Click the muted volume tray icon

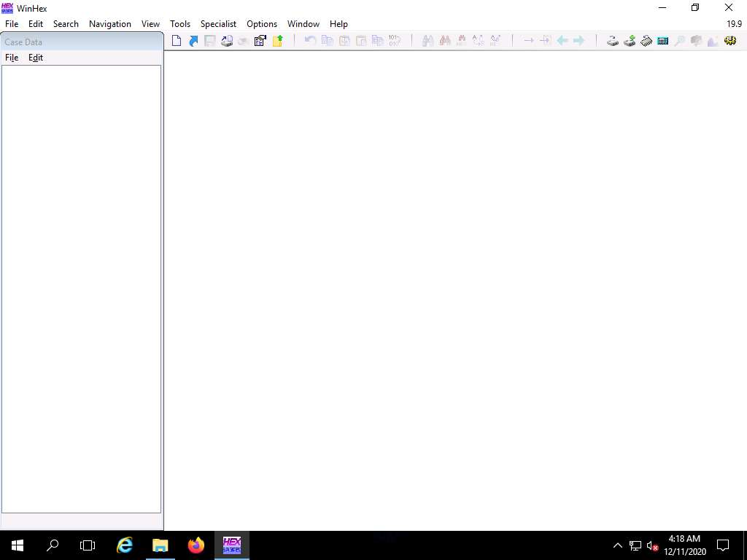pos(652,545)
